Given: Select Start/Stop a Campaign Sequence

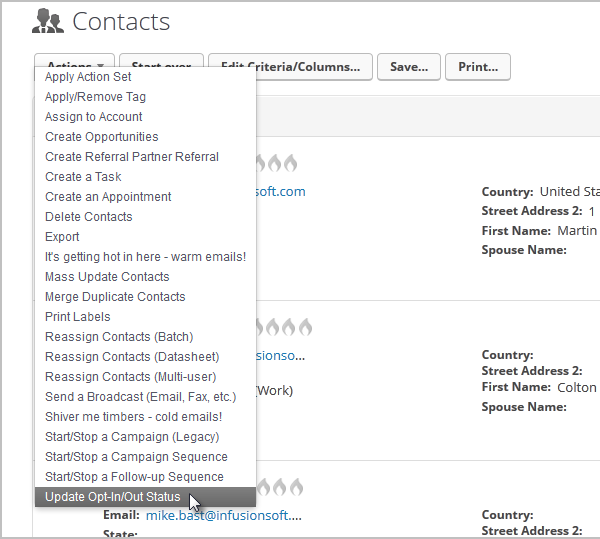Looking at the screenshot, I should [145, 456].
